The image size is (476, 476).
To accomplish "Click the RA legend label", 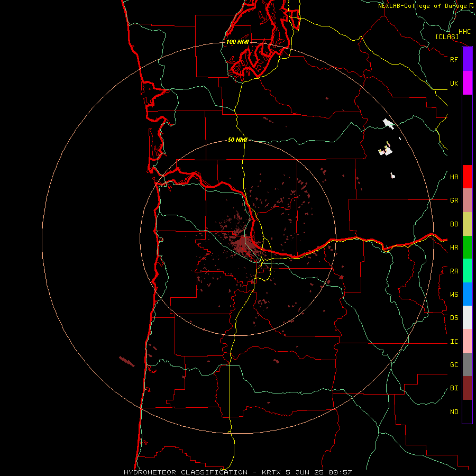I will tap(454, 271).
